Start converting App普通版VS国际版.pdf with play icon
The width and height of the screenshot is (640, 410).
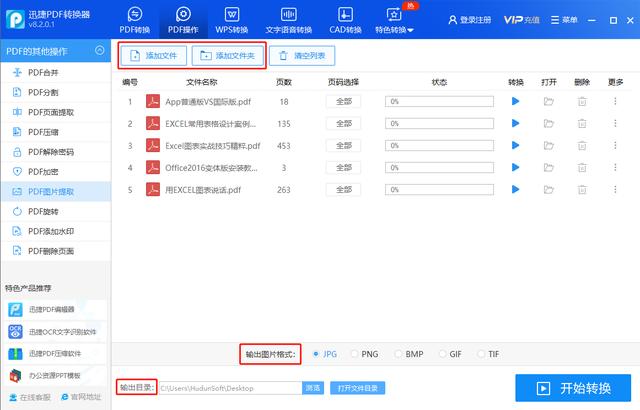click(516, 101)
